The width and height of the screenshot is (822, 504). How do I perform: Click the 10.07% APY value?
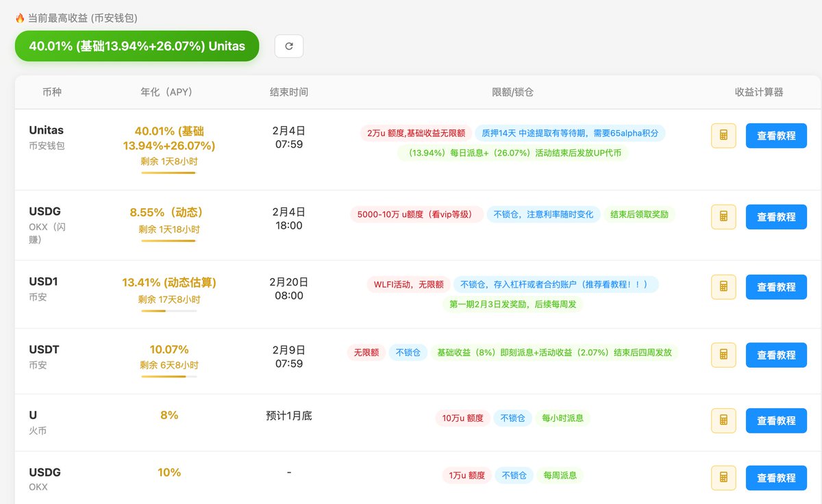169,350
